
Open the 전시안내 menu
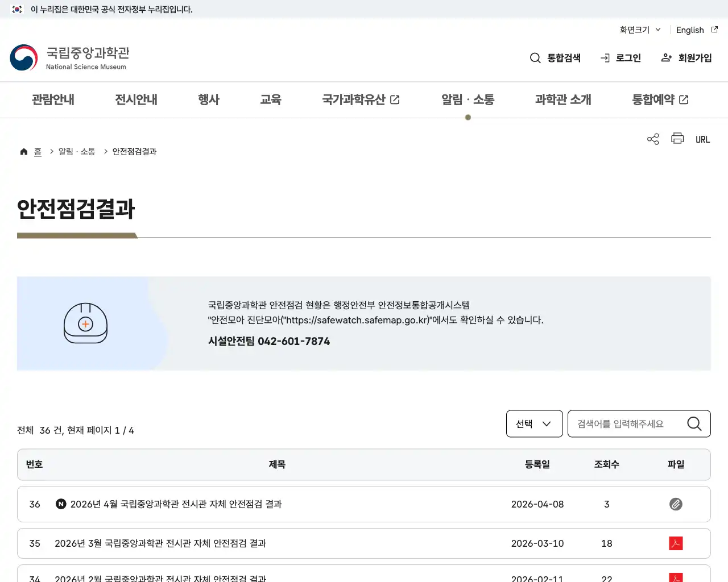tap(135, 99)
